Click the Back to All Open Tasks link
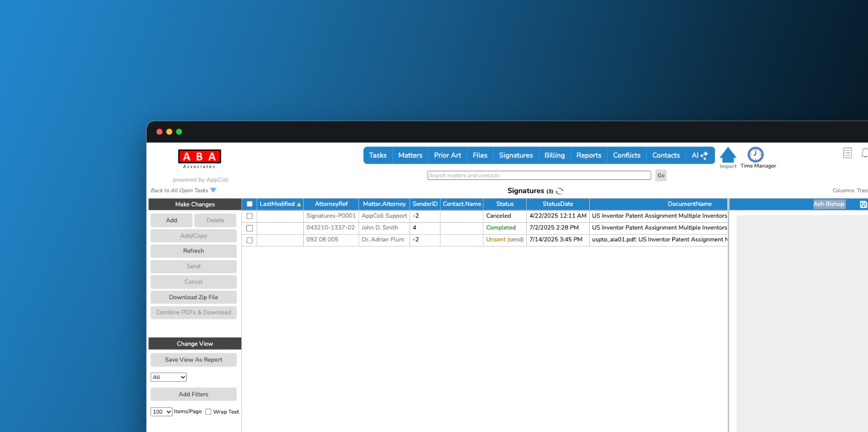 pyautogui.click(x=180, y=191)
